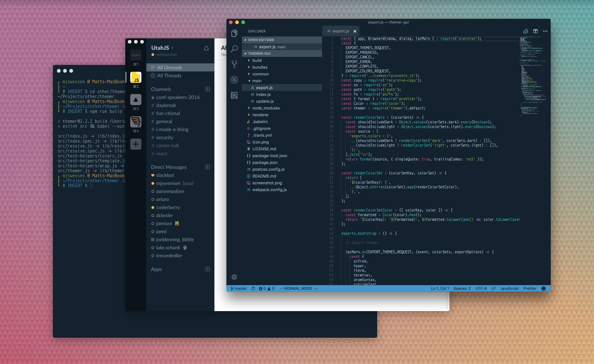Click the feedback smiley in status bar
Viewport: 594px width, 364px height.
tap(543, 288)
